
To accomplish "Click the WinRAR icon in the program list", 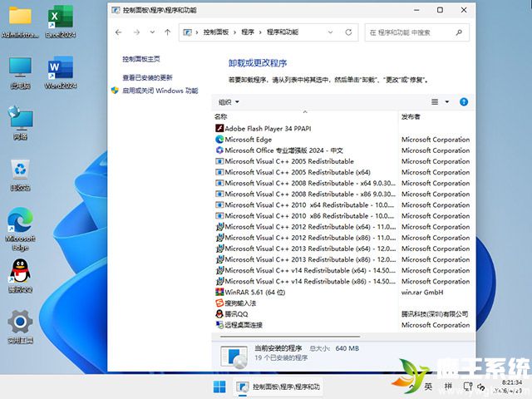I will point(219,292).
